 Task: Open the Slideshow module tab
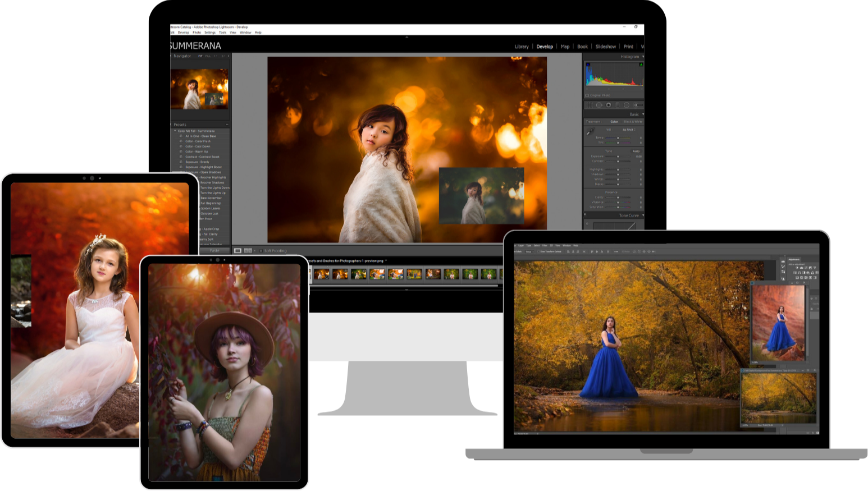(x=606, y=47)
